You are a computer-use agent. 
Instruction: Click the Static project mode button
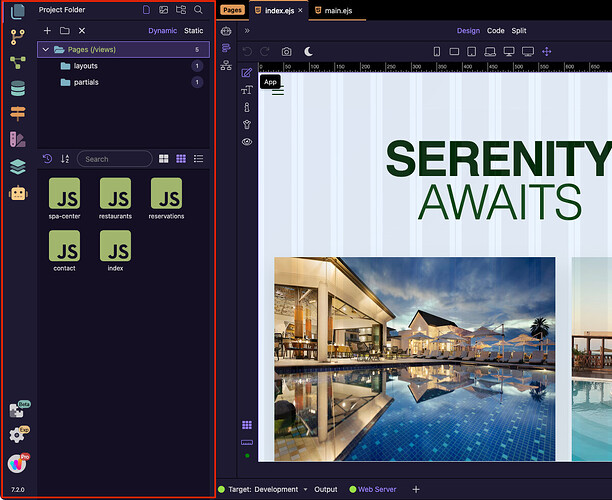pos(194,31)
